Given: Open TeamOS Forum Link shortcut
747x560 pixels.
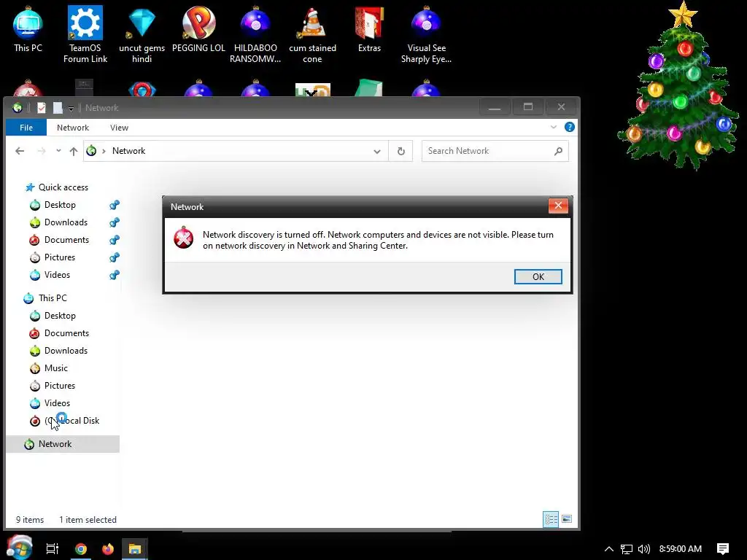Looking at the screenshot, I should [85, 34].
